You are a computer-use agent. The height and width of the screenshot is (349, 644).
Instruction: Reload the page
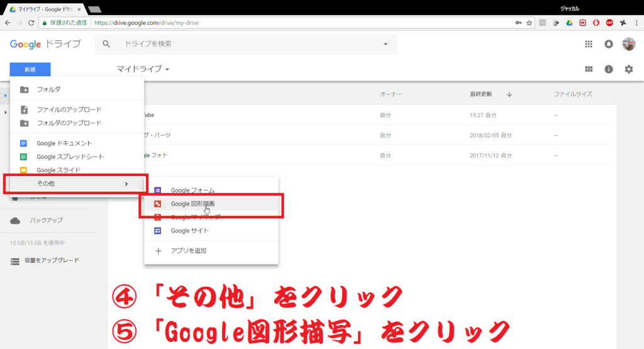coord(31,23)
